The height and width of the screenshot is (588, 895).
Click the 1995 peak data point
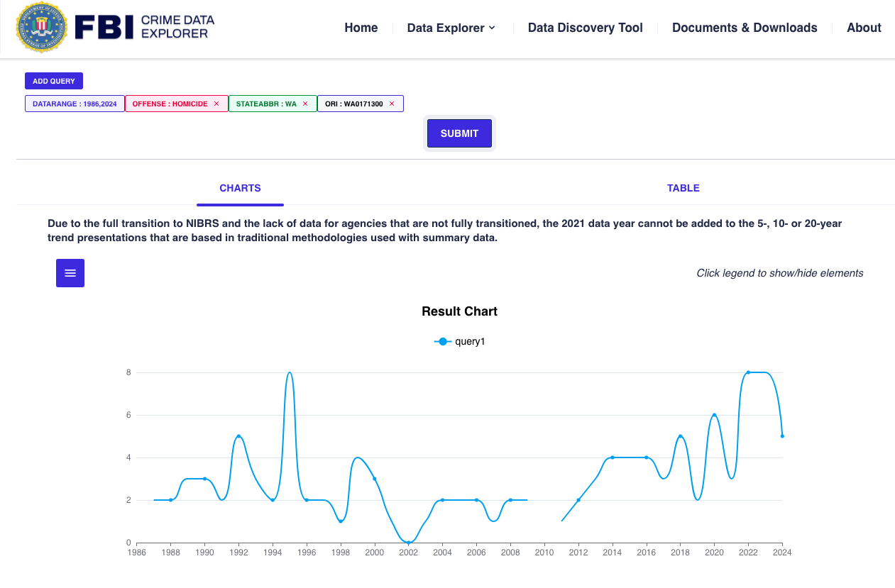coord(290,372)
